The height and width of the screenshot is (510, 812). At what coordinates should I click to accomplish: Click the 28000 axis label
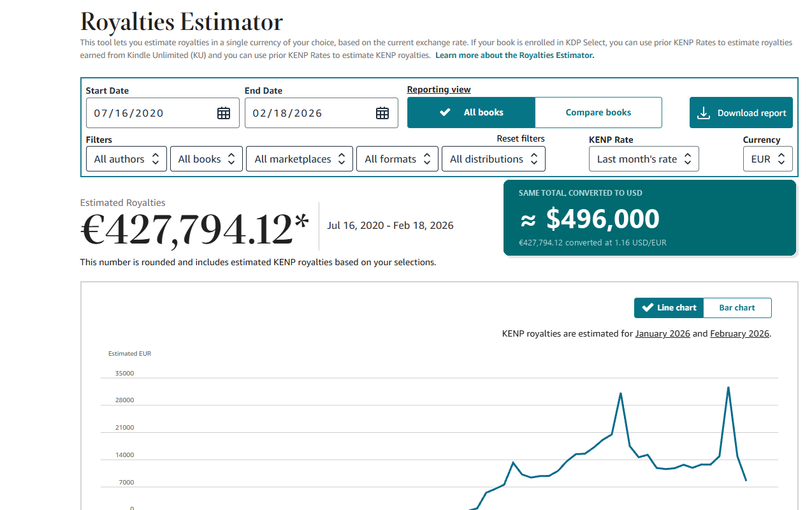tap(124, 400)
